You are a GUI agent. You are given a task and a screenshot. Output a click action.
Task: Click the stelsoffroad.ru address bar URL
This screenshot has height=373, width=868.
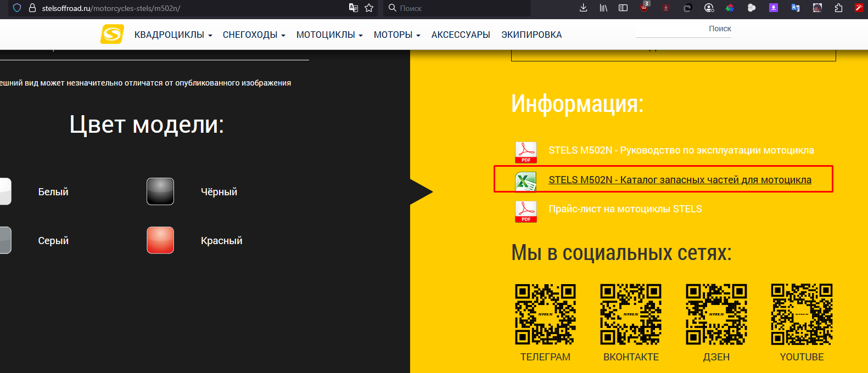click(x=111, y=8)
